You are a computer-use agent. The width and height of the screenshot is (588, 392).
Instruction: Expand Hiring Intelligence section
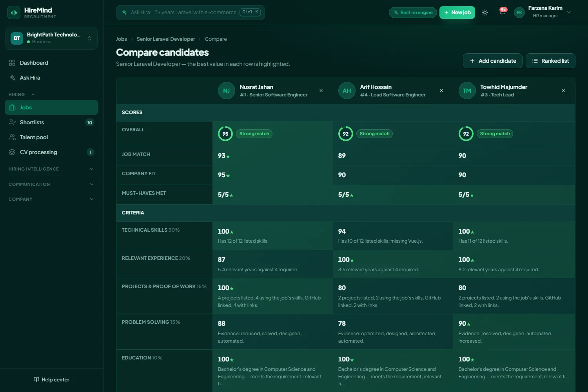tap(51, 169)
